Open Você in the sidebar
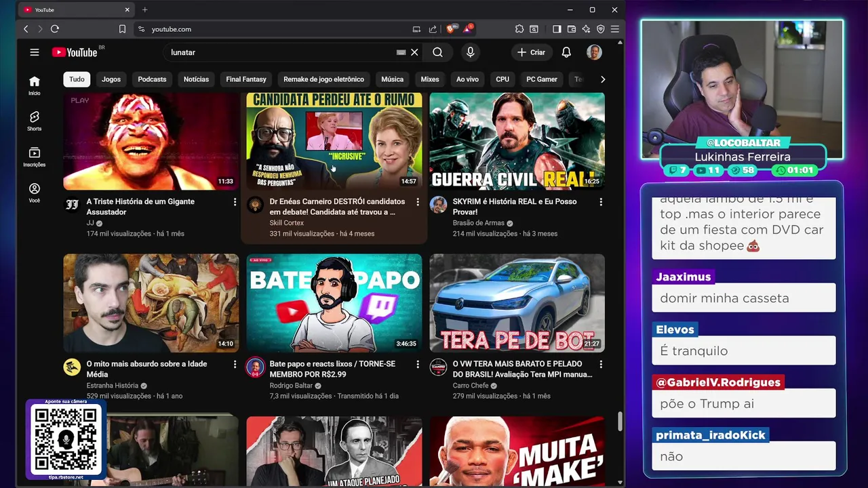868x488 pixels. 35,193
